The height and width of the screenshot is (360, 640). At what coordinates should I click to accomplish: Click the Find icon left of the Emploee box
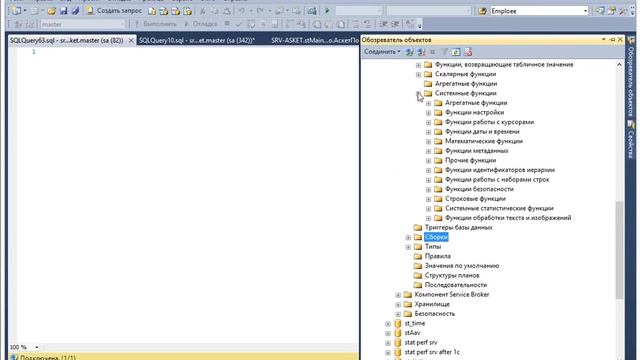point(482,11)
